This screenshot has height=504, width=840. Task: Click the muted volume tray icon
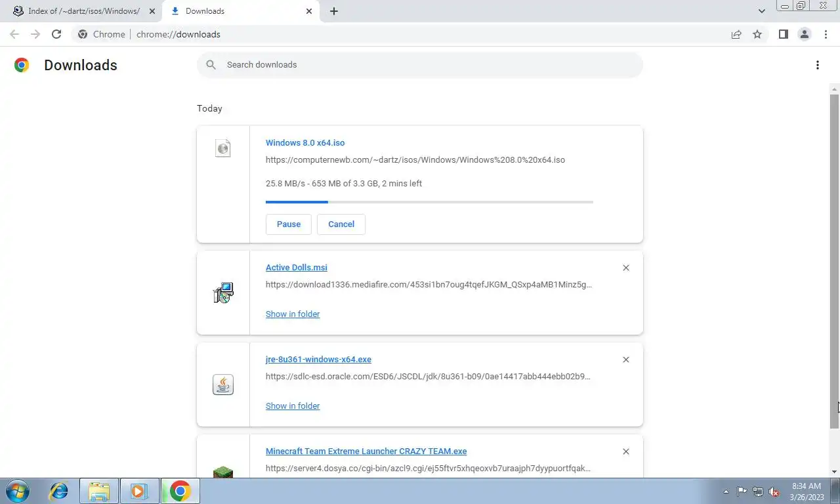point(774,492)
